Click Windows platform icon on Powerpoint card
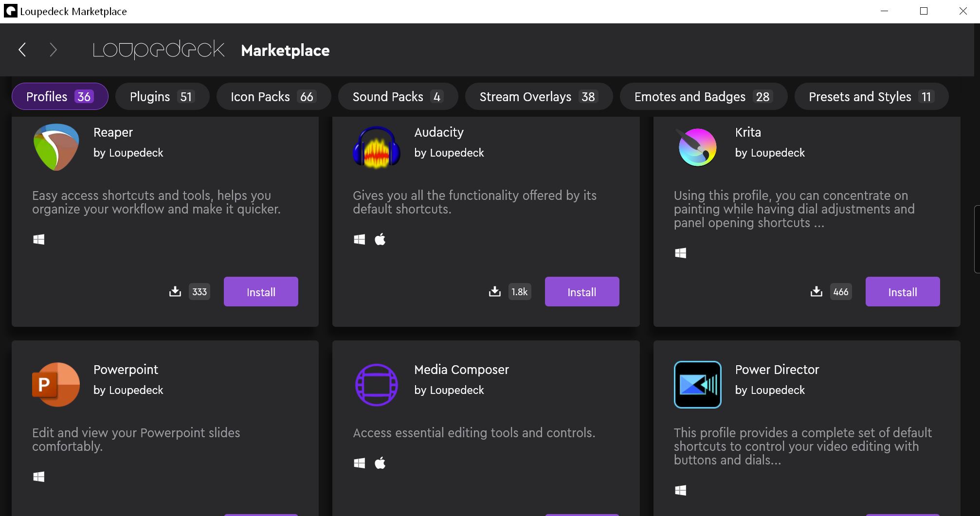Image resolution: width=980 pixels, height=516 pixels. tap(39, 477)
